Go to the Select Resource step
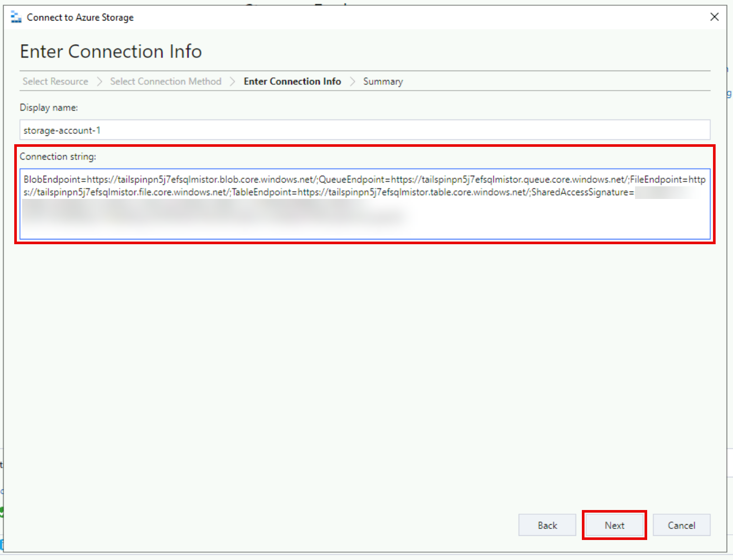The width and height of the screenshot is (733, 560). (55, 82)
